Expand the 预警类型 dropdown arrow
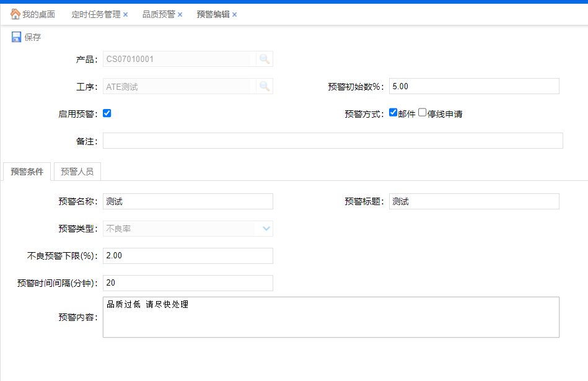 [x=266, y=229]
